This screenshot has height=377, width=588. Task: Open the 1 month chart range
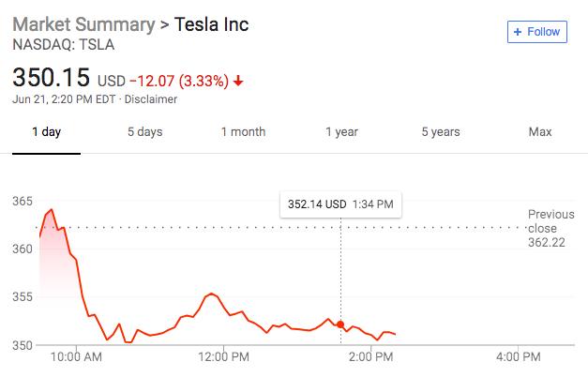click(243, 132)
